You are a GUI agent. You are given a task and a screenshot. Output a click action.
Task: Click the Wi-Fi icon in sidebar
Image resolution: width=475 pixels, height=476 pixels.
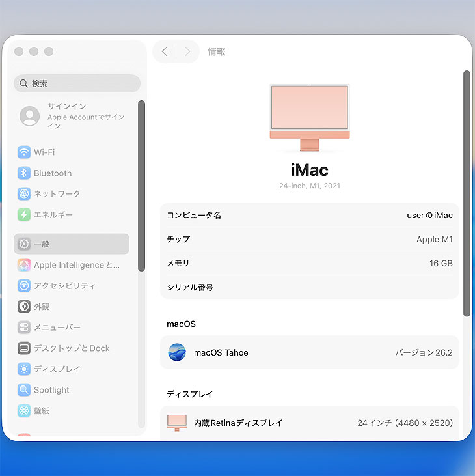24,152
